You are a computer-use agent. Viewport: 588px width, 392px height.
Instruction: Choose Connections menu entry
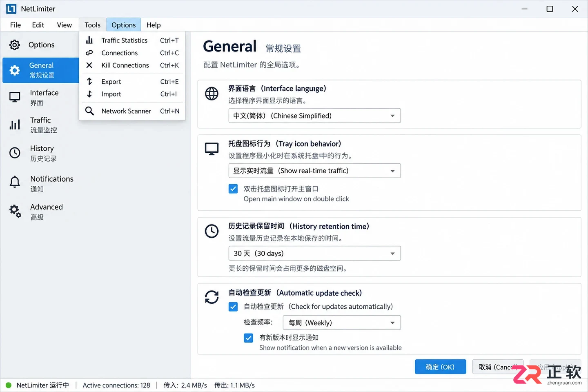click(x=132, y=53)
